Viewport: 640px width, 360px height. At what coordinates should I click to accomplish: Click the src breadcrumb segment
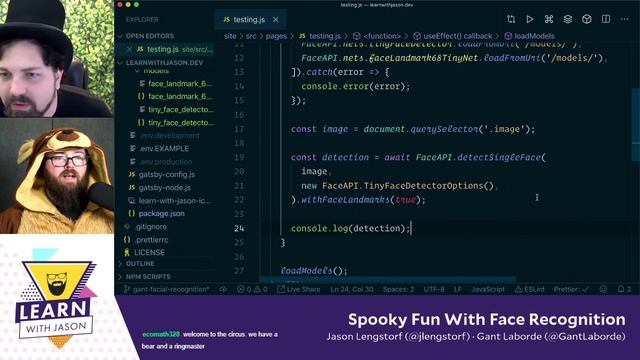pos(251,36)
